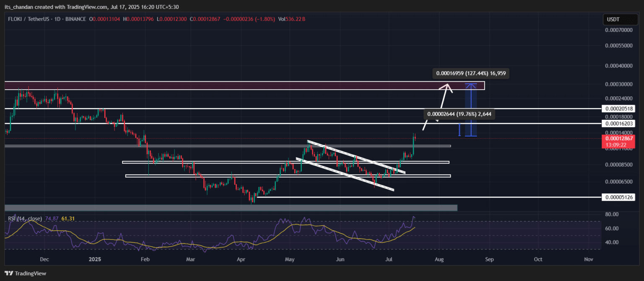Select the purple resistance zone rectangle
644x281 pixels.
click(x=243, y=85)
